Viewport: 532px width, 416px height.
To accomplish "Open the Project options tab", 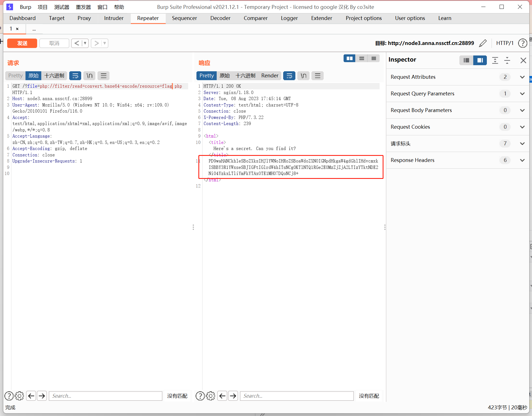I will tap(364, 18).
